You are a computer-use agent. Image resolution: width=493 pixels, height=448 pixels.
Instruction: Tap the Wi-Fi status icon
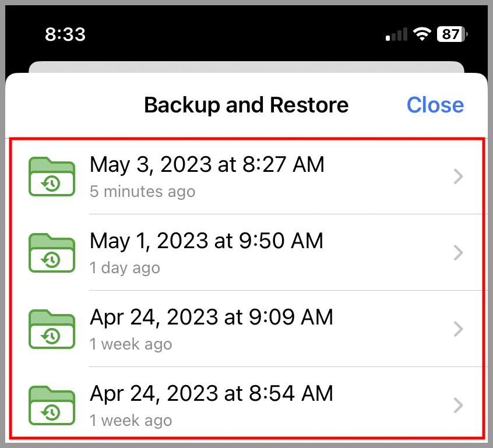click(422, 34)
